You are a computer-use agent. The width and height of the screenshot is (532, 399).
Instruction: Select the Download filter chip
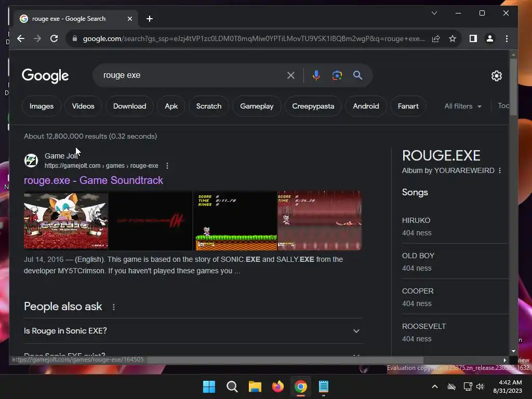click(x=129, y=106)
